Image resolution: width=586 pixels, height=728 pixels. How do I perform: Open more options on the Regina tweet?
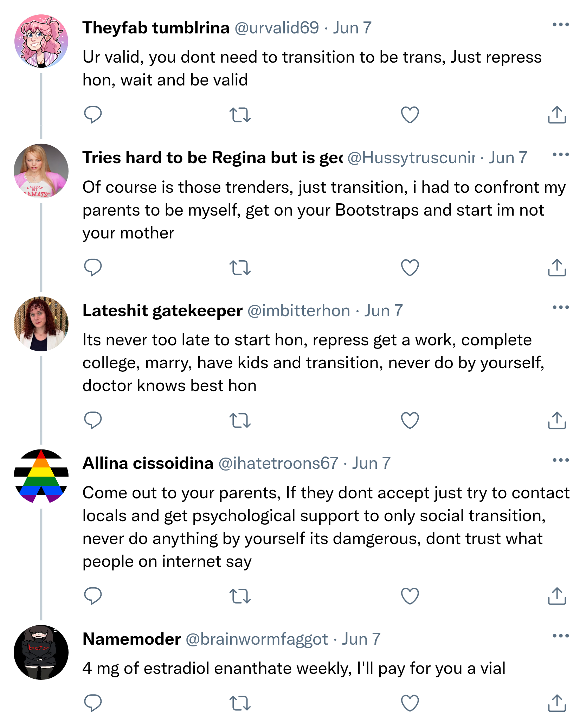(x=560, y=154)
